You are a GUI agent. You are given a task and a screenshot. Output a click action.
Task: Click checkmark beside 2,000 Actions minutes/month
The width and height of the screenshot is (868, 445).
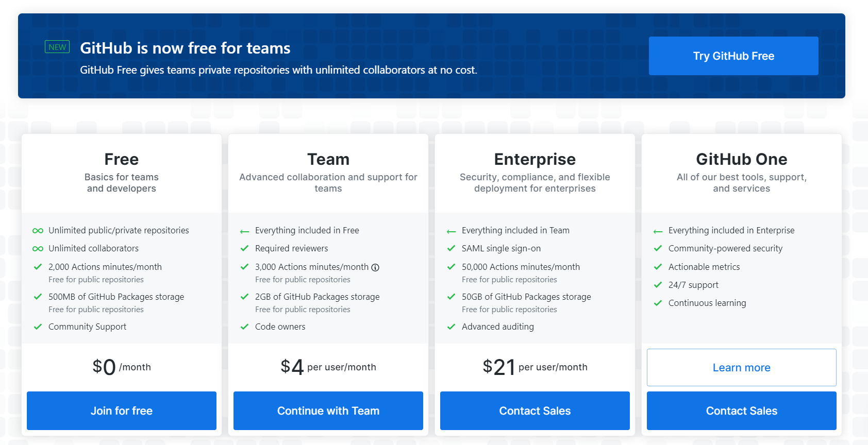[38, 267]
